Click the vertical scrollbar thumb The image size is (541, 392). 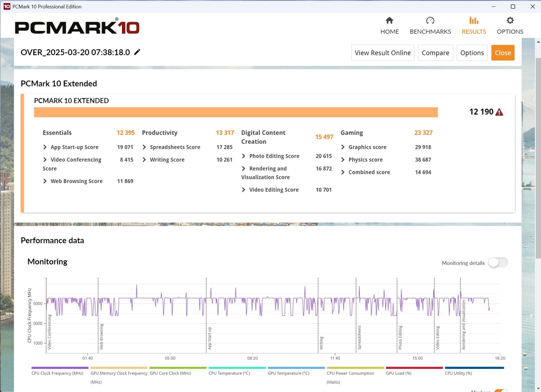tap(538, 158)
